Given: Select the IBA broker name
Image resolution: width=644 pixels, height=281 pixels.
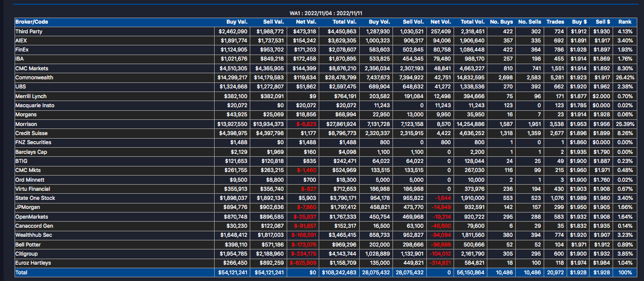Looking at the screenshot, I should tap(19, 59).
